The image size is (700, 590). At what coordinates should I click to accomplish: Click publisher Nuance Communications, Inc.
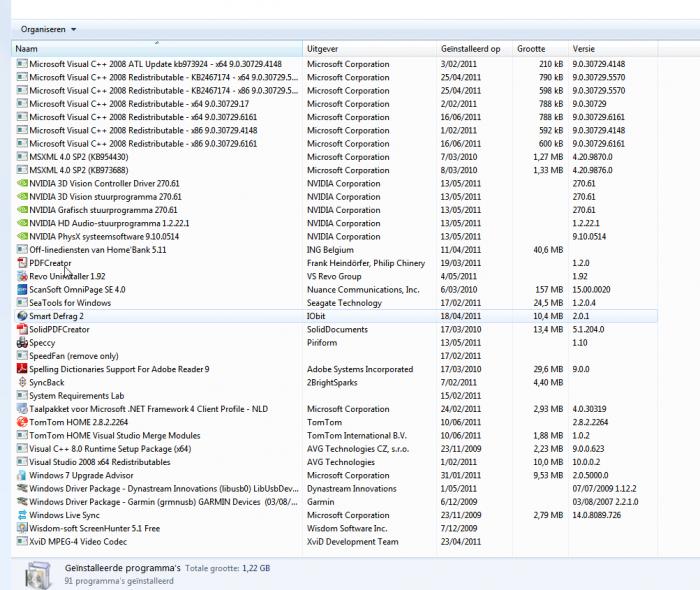click(363, 290)
